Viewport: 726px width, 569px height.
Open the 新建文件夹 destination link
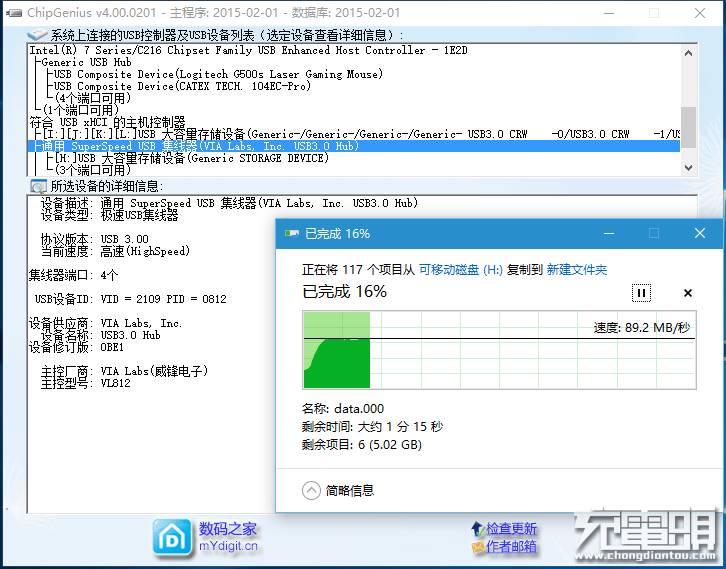(x=576, y=270)
